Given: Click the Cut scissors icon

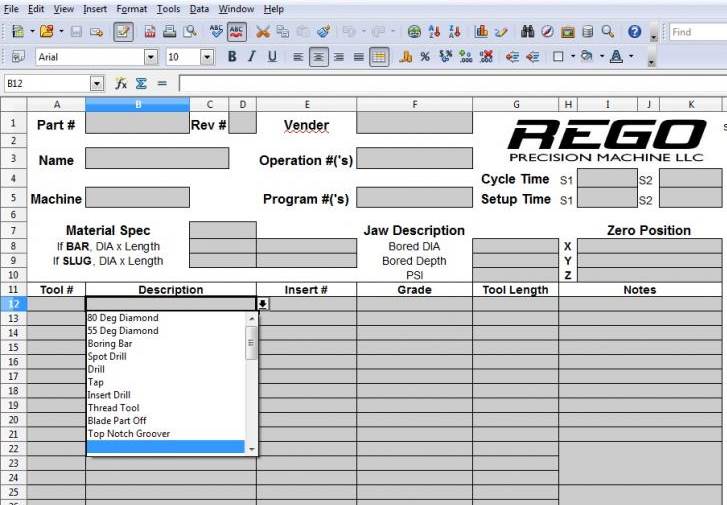Looking at the screenshot, I should [x=263, y=32].
